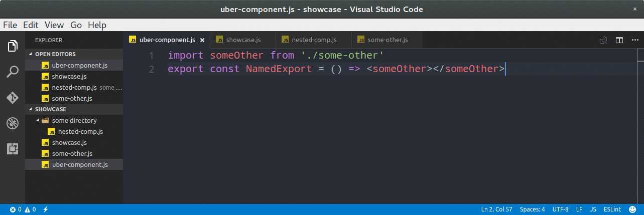Open the Edit menu
Image resolution: width=644 pixels, height=215 pixels.
(x=31, y=25)
